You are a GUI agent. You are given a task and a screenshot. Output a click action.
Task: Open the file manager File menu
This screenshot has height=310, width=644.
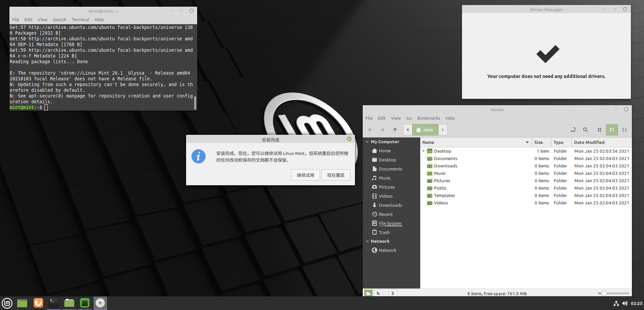tap(369, 118)
